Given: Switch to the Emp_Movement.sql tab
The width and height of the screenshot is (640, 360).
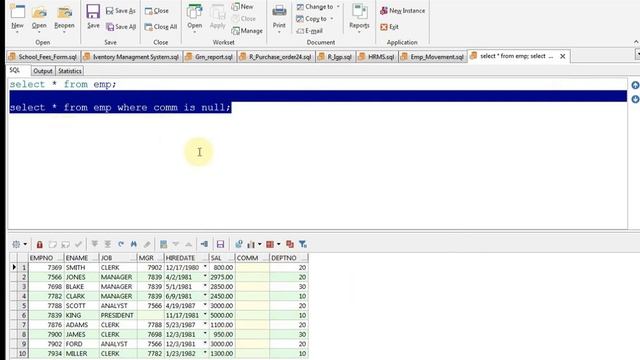Looking at the screenshot, I should [433, 57].
